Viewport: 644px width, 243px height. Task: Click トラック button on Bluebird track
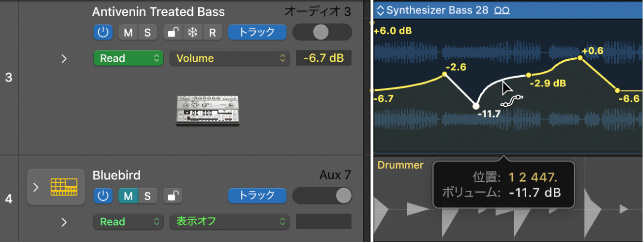pos(257,196)
